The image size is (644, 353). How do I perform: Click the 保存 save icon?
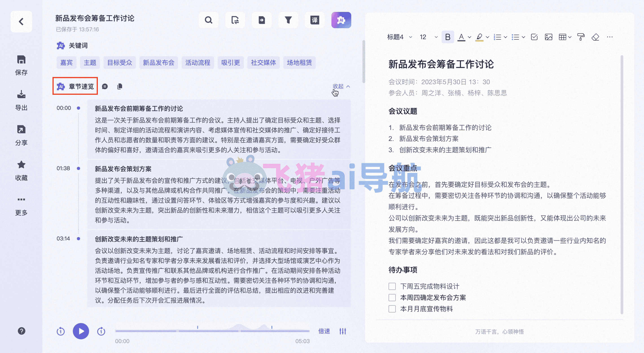[21, 60]
